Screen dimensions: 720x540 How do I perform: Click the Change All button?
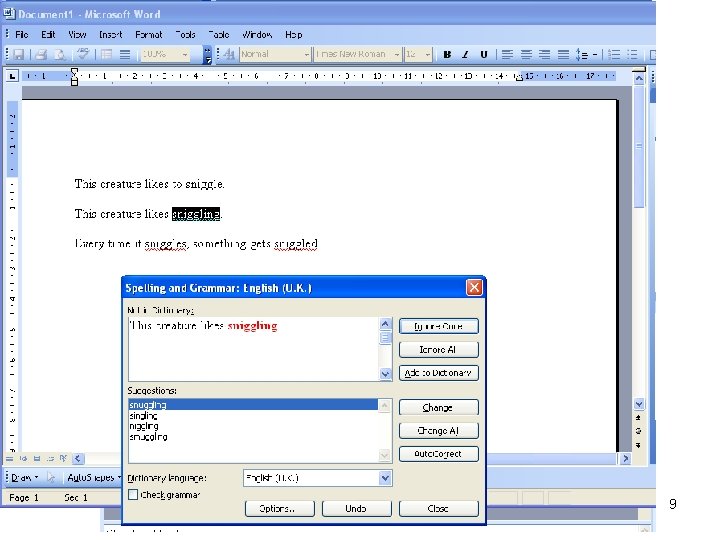(x=439, y=431)
